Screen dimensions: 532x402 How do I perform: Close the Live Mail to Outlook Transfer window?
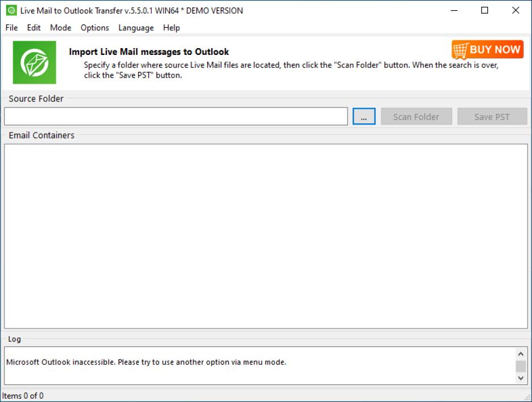pos(516,11)
